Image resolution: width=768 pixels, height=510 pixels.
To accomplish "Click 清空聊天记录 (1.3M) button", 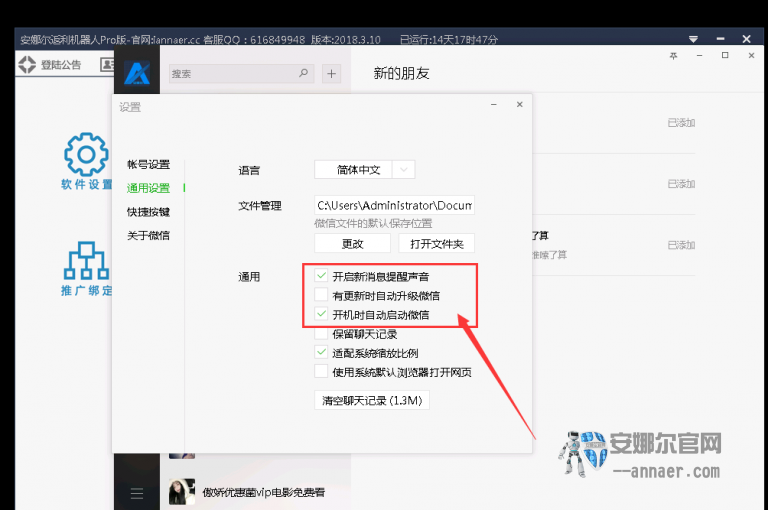I will click(372, 400).
